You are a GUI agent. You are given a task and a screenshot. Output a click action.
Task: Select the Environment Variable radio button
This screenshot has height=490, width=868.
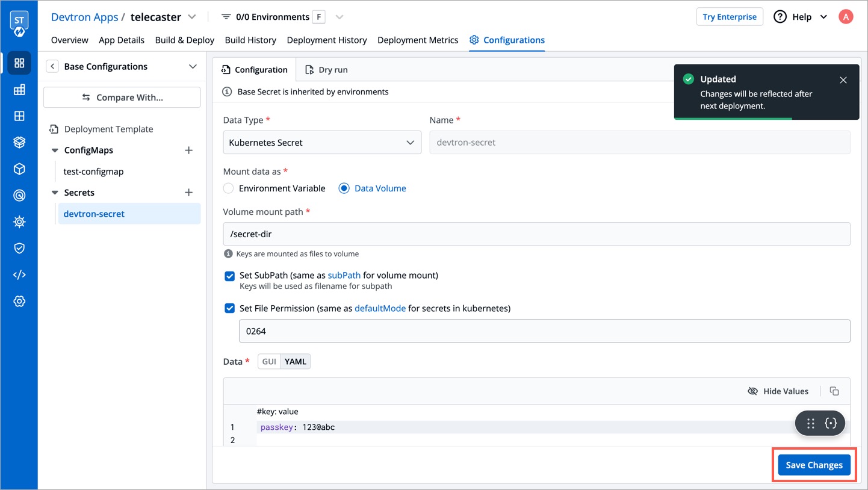click(228, 188)
